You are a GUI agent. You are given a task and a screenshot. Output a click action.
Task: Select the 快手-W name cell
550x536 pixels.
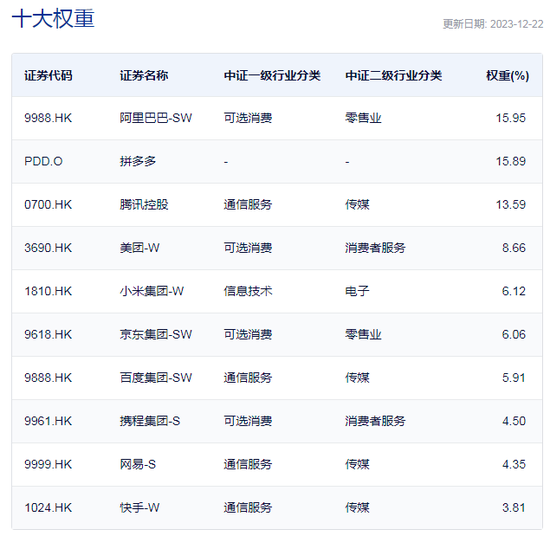[x=140, y=508]
